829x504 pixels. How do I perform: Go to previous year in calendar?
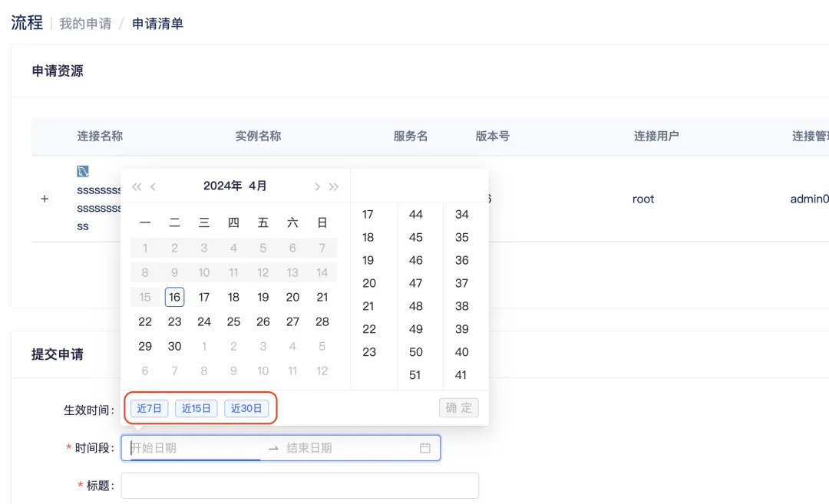pyautogui.click(x=137, y=186)
